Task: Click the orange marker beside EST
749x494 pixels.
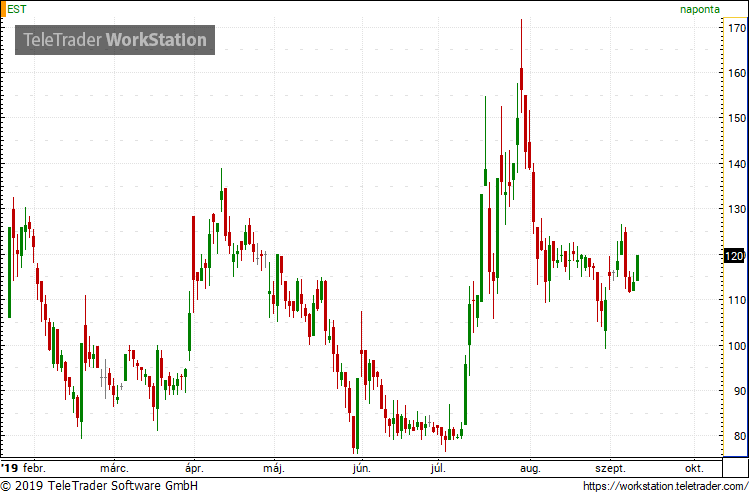Action: coord(2,9)
